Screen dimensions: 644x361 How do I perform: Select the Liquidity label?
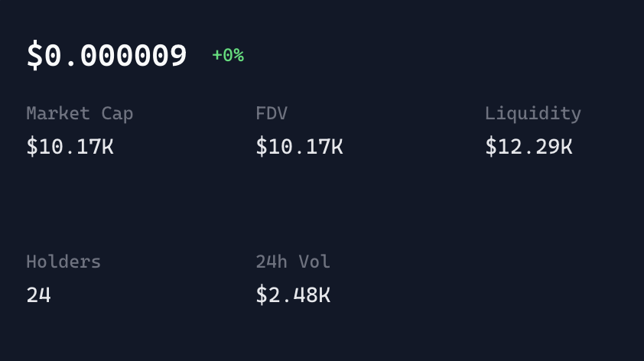coord(532,113)
